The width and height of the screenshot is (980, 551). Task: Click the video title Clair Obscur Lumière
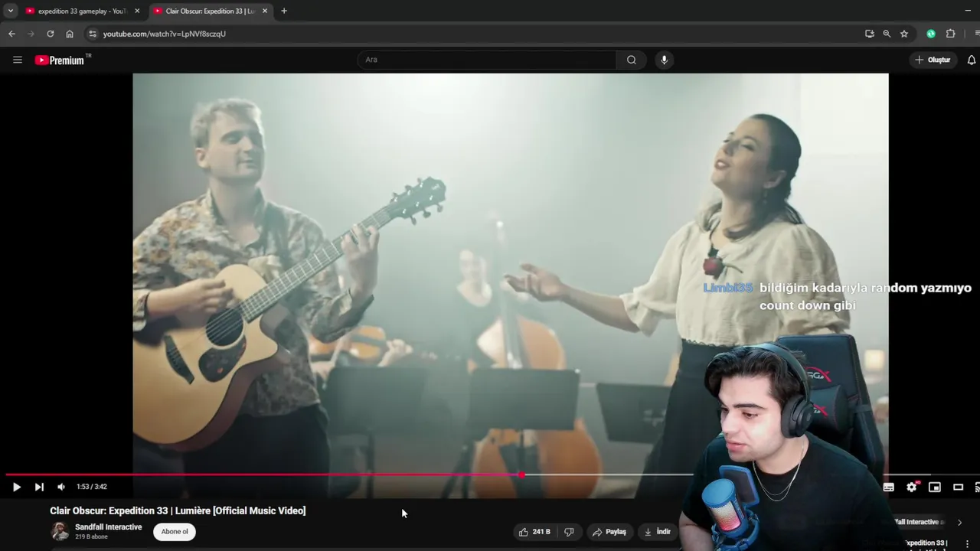[178, 510]
